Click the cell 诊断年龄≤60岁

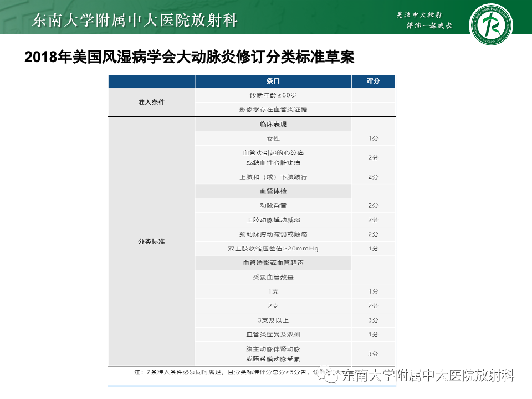click(x=273, y=95)
